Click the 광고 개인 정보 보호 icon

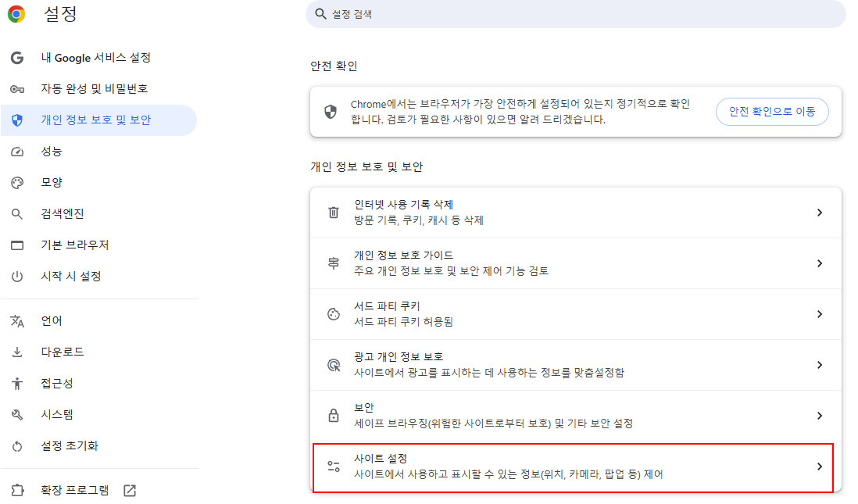(334, 365)
